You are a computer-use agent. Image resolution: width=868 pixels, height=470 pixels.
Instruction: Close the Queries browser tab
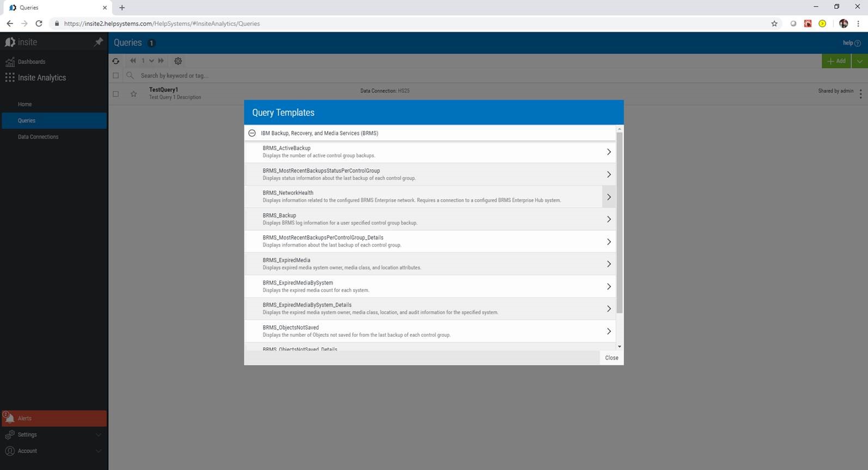coord(105,8)
